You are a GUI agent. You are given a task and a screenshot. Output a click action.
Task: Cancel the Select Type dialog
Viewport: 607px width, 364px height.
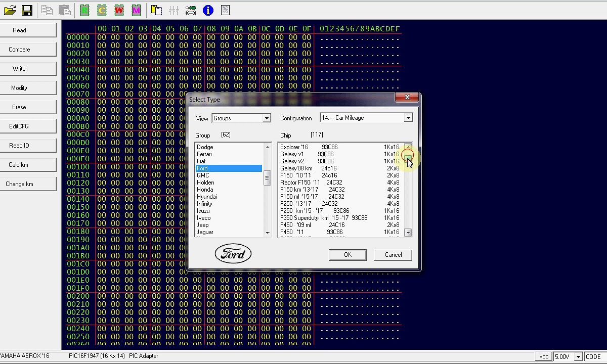tap(393, 255)
